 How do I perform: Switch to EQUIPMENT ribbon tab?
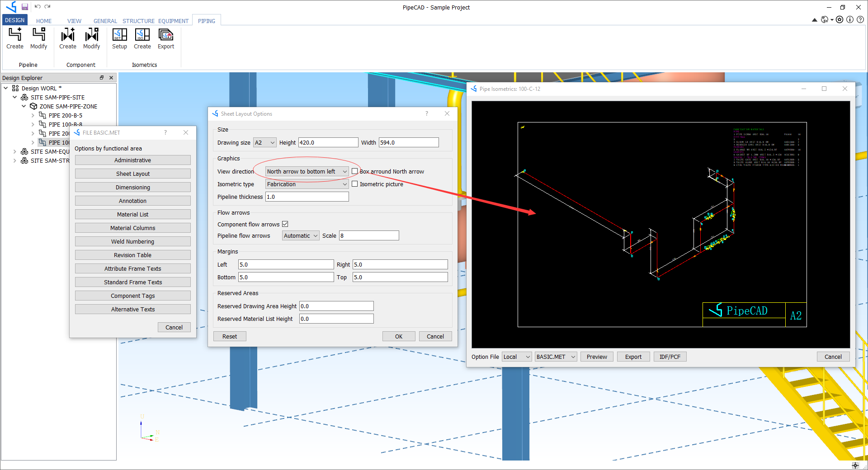click(173, 21)
